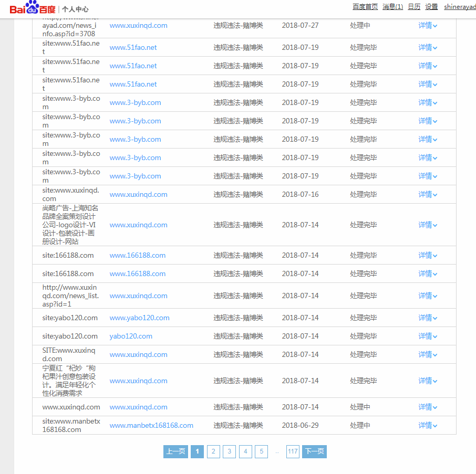Go to page 2 of results
The width and height of the screenshot is (476, 474).
click(x=213, y=451)
